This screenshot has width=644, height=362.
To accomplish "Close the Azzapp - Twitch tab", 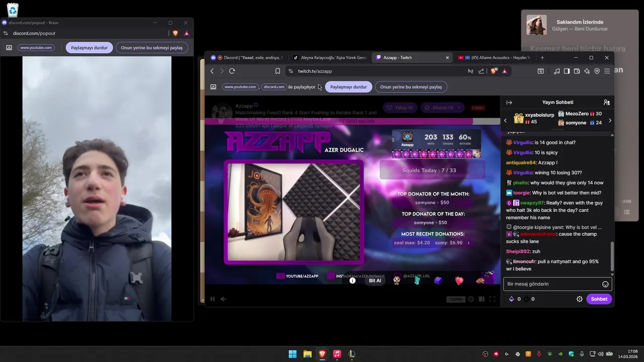I will [447, 58].
